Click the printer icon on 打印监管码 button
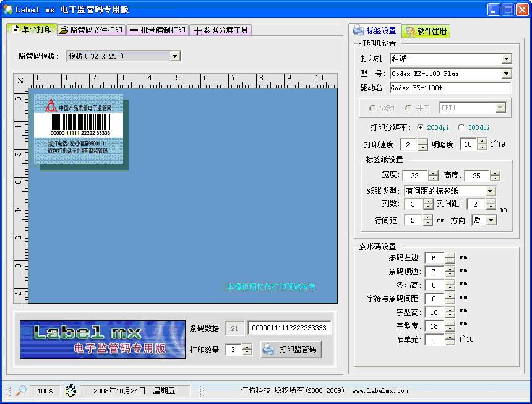This screenshot has width=532, height=404. coord(268,350)
